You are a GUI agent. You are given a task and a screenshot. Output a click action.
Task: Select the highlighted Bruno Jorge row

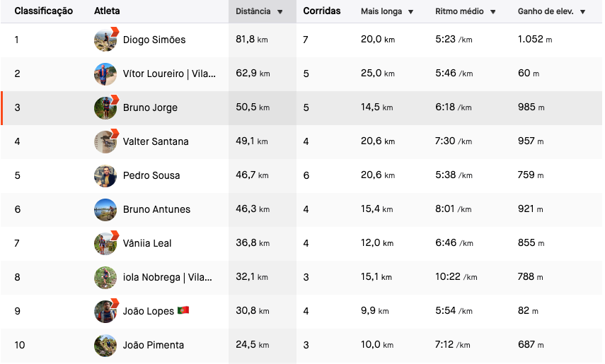click(301, 108)
